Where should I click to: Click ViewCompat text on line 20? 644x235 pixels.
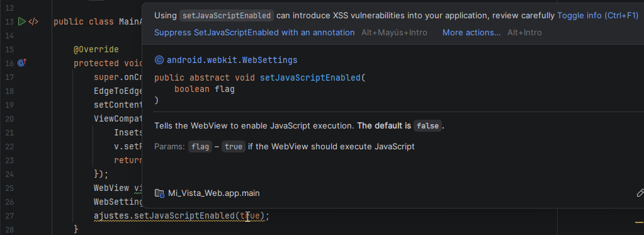point(118,119)
